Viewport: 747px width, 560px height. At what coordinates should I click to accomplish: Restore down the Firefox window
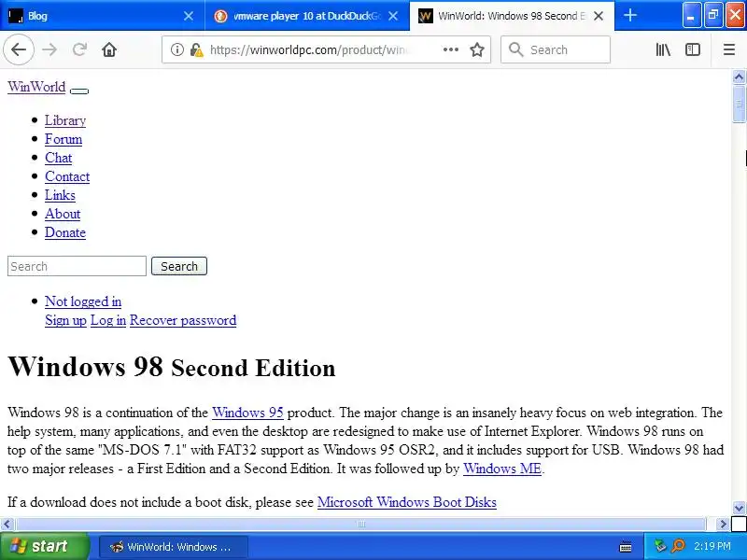(713, 15)
